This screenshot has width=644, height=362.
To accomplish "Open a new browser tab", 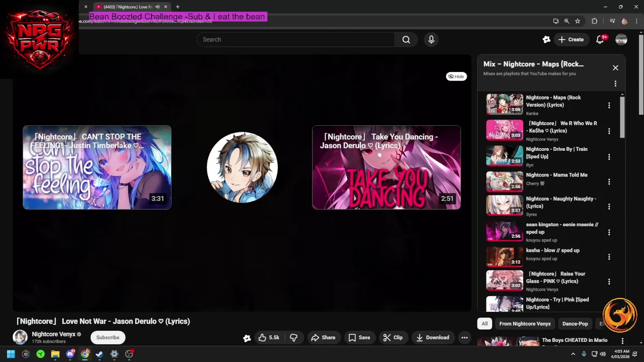I will (178, 7).
